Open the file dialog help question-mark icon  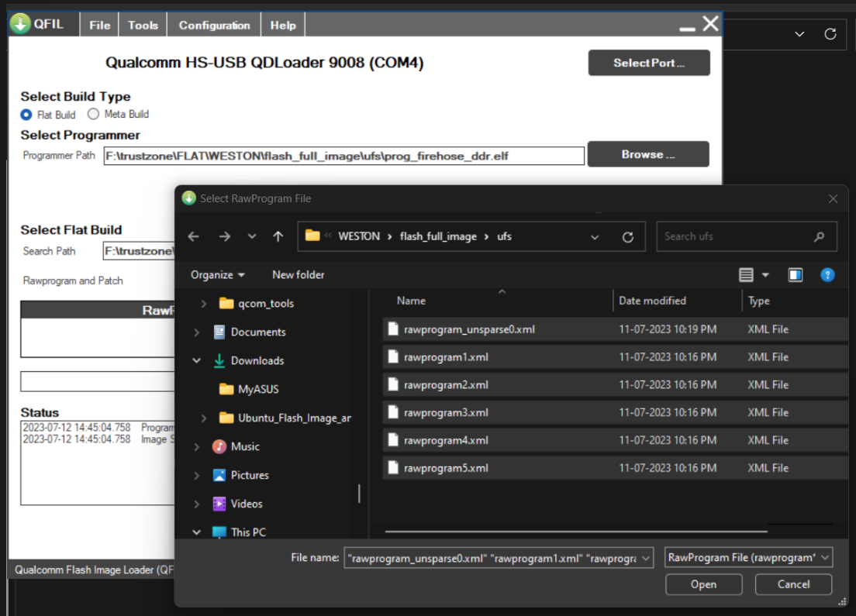tap(827, 275)
